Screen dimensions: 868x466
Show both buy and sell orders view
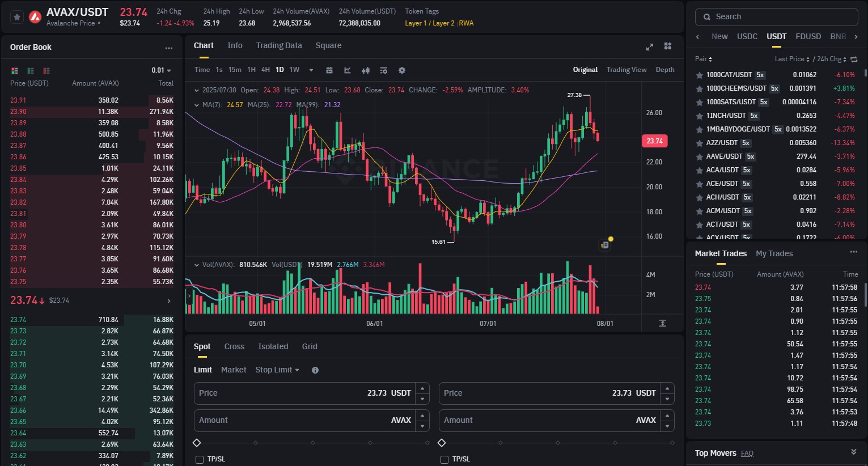click(15, 70)
